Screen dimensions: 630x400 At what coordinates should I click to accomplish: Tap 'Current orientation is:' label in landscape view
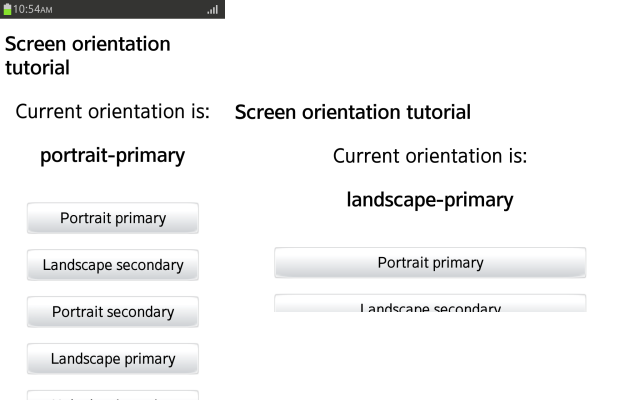click(x=430, y=156)
